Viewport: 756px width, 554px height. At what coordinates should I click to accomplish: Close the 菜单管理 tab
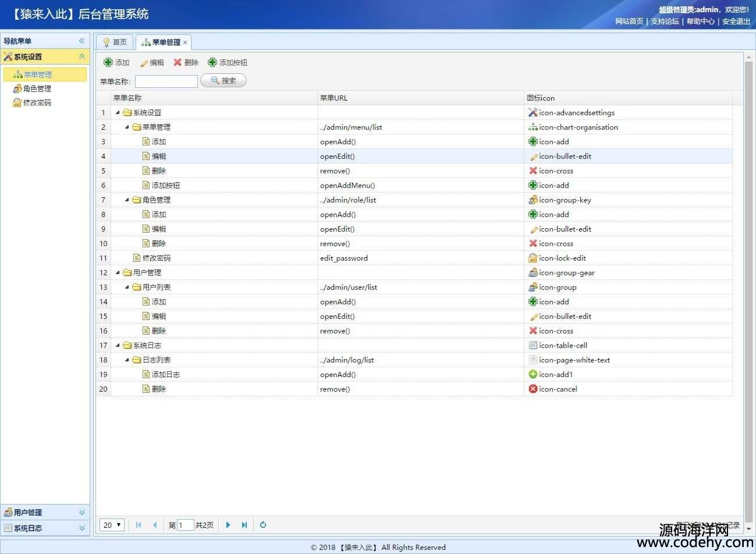pos(185,42)
